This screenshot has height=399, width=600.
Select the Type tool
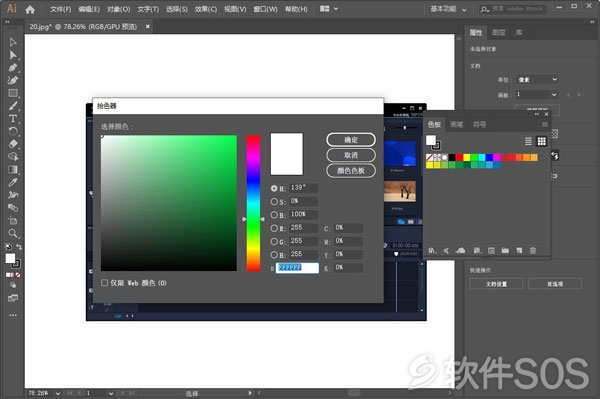[x=13, y=119]
